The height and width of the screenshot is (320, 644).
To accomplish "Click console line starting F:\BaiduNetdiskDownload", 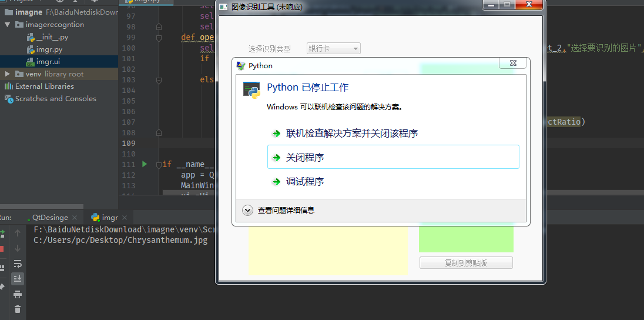I will (125, 229).
